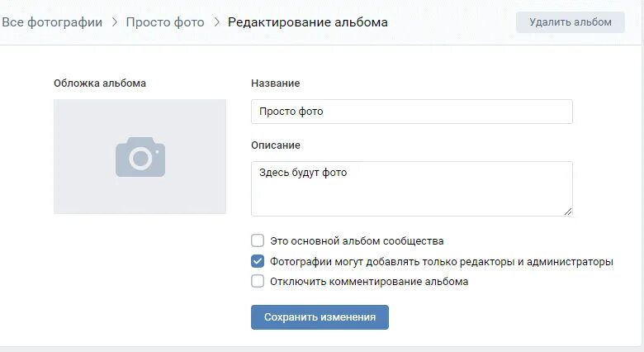Select the grey album cover placeholder

[x=140, y=156]
